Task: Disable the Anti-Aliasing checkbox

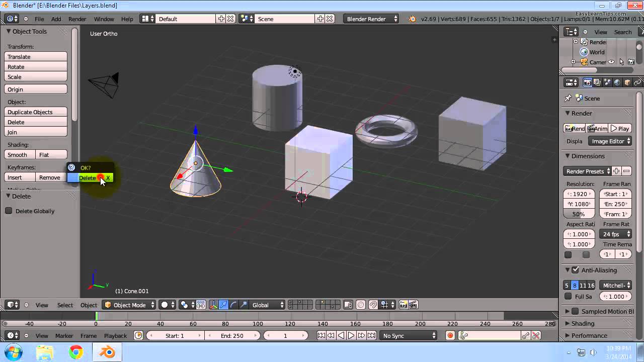Action: pyautogui.click(x=575, y=270)
